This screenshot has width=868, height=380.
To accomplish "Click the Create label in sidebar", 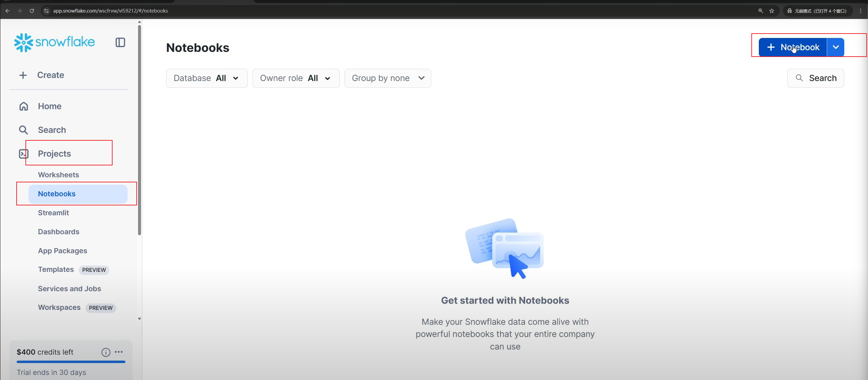I will [x=51, y=75].
